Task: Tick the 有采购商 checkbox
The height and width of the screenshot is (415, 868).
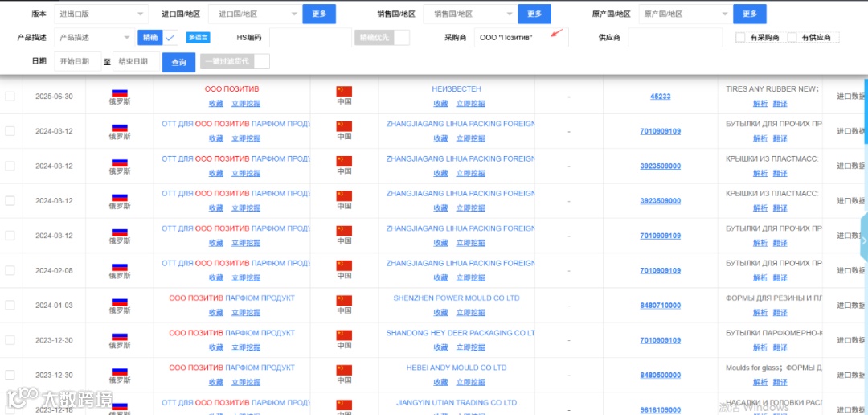Action: tap(741, 37)
